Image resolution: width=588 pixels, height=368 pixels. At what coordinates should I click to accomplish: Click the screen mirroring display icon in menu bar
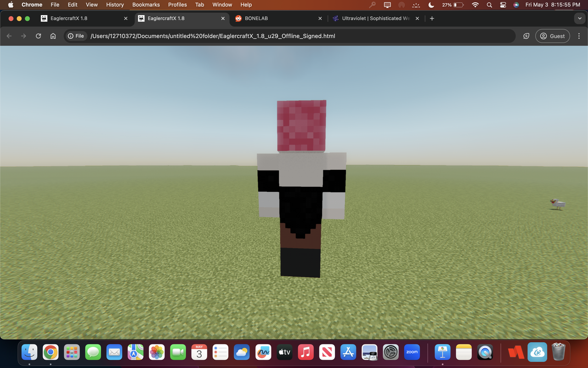(387, 5)
